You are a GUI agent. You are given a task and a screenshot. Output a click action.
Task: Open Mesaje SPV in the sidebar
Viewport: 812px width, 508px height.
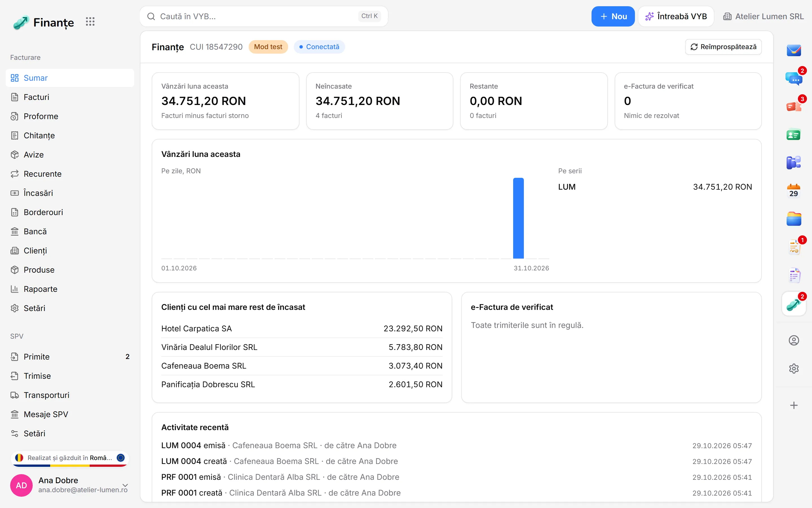pos(70,414)
